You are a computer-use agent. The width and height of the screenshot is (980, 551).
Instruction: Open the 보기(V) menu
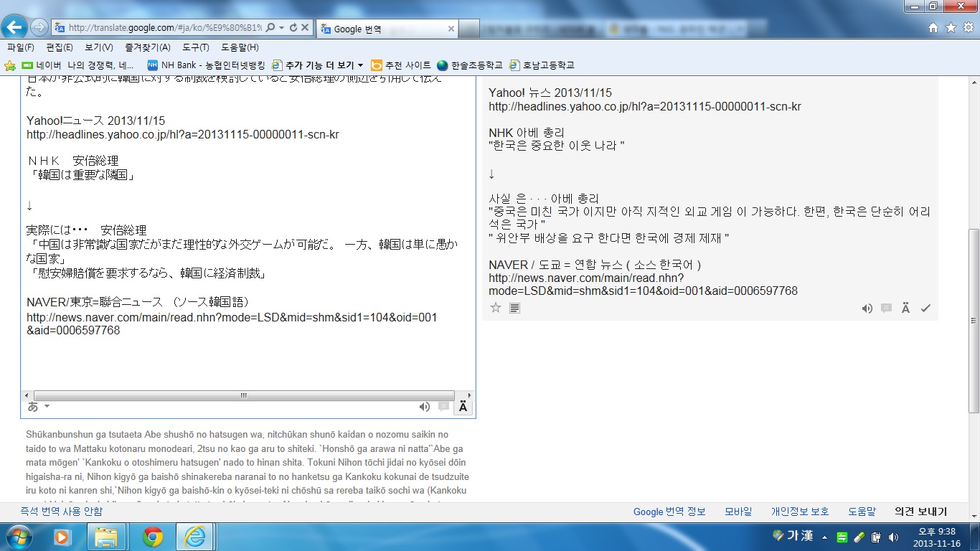pos(99,47)
